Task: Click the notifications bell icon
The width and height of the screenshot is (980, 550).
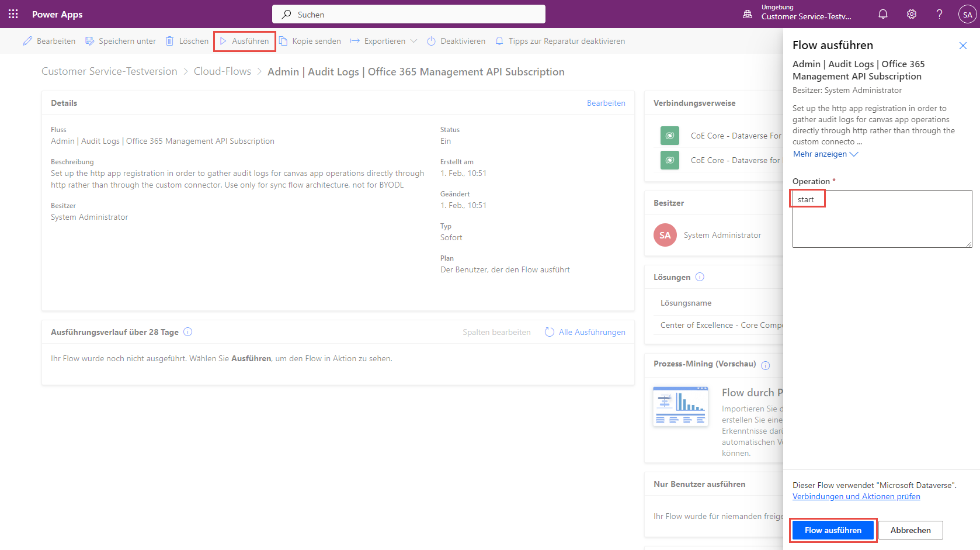Action: 882,13
